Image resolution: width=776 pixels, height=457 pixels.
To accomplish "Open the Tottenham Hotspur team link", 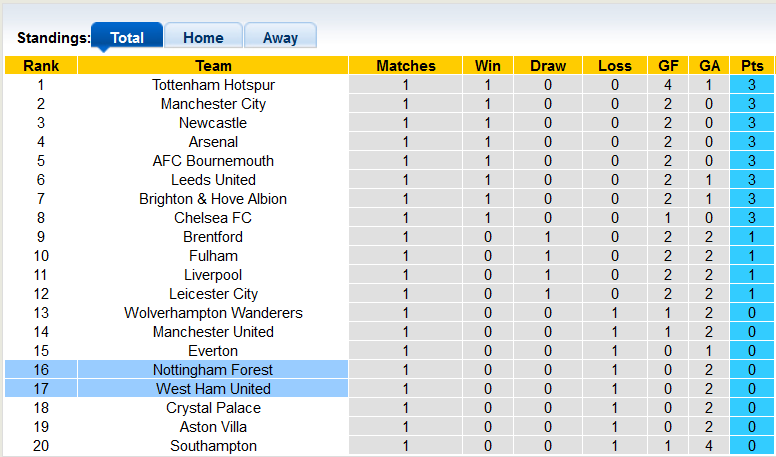I will click(213, 85).
